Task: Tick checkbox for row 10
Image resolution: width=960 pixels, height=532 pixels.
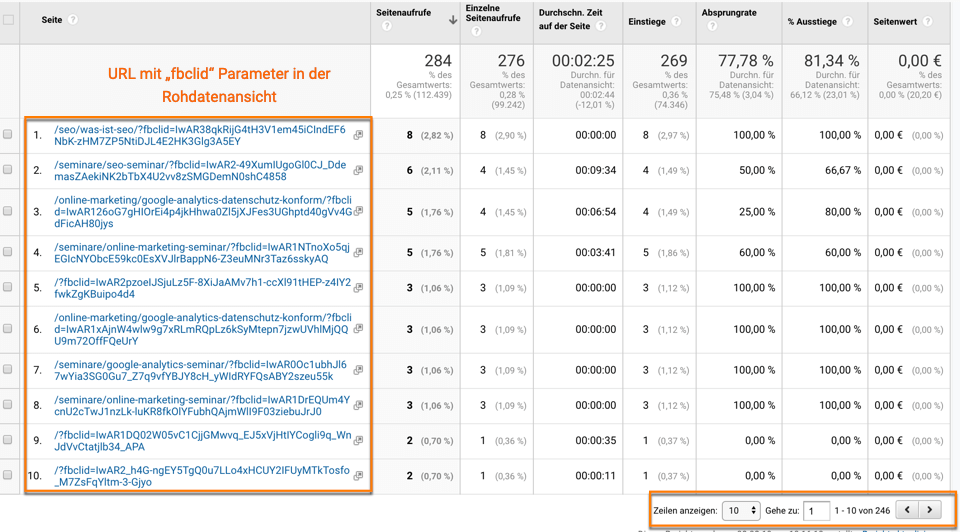Action: (x=7, y=475)
